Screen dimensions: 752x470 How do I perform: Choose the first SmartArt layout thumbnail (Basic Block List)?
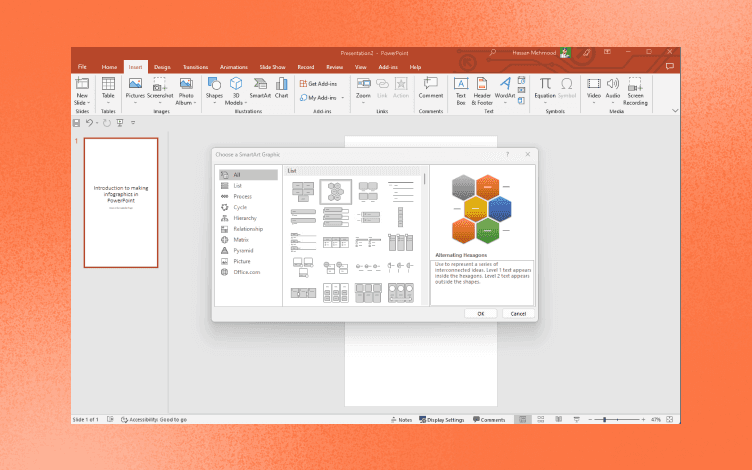303,192
